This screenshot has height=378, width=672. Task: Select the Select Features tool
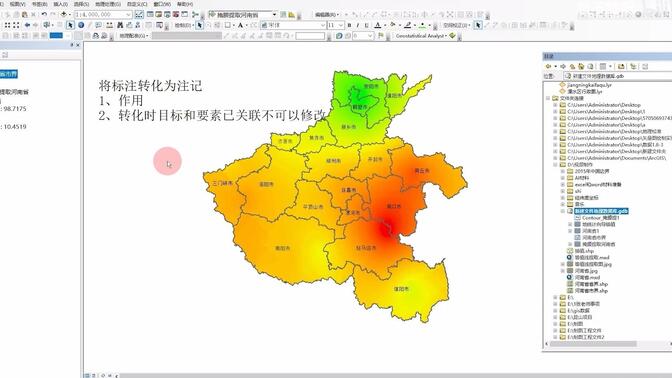pos(46,25)
